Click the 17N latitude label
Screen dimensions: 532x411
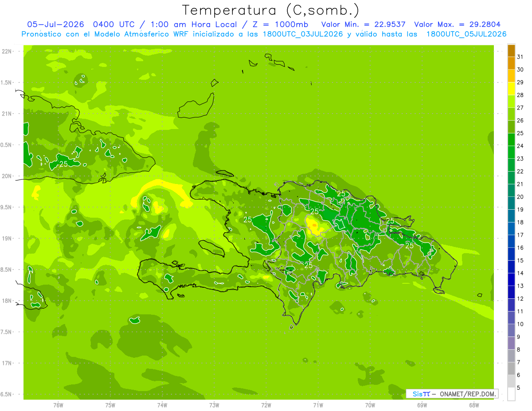[7, 363]
